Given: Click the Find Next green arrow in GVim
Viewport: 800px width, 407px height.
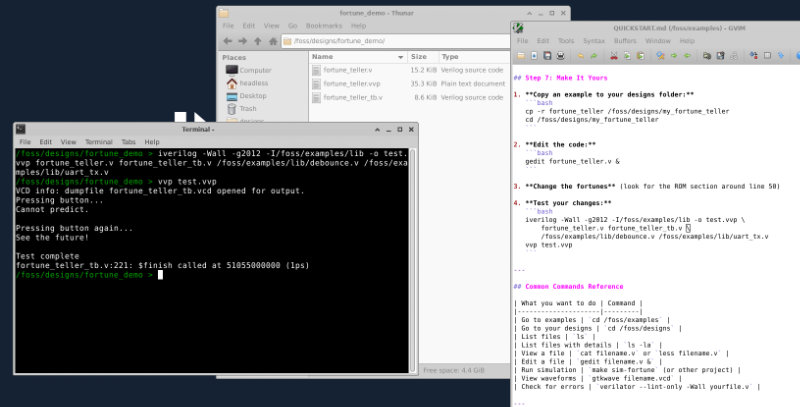Looking at the screenshot, I should click(673, 56).
